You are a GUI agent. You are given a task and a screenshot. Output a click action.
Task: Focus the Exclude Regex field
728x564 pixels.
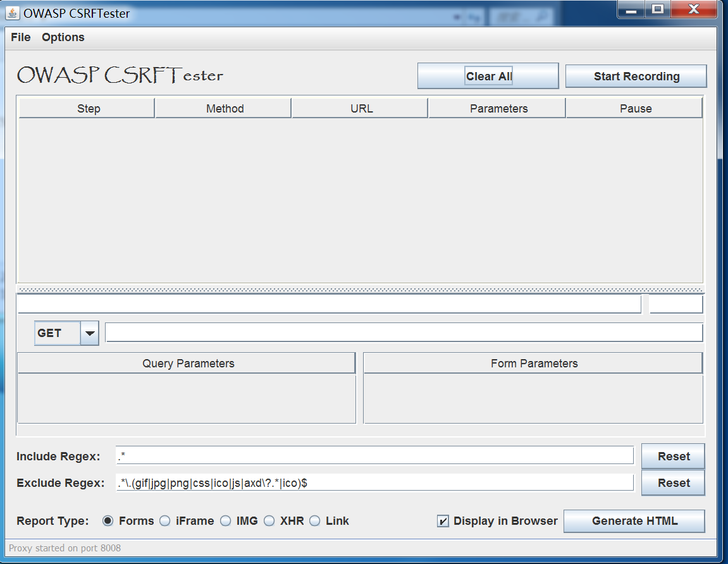click(374, 483)
